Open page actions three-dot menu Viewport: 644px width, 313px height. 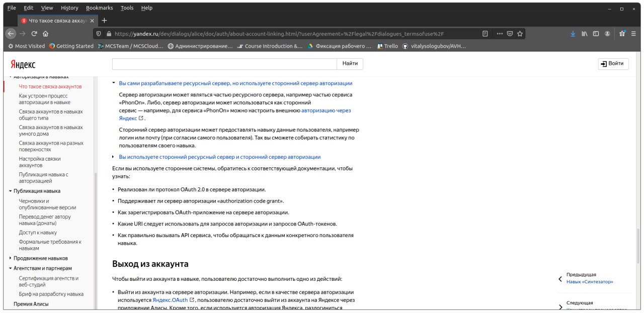500,34
